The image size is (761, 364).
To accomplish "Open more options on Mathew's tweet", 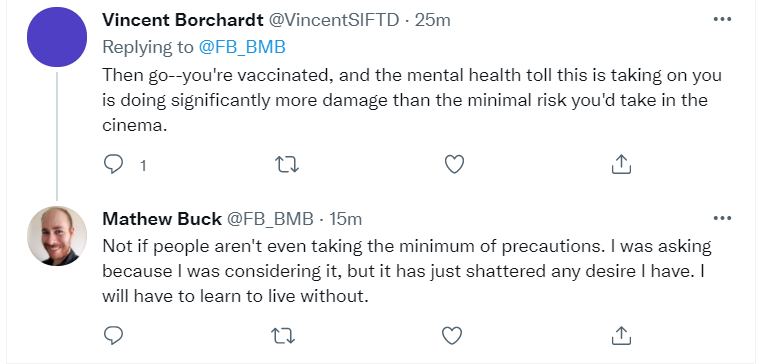I will [x=722, y=218].
